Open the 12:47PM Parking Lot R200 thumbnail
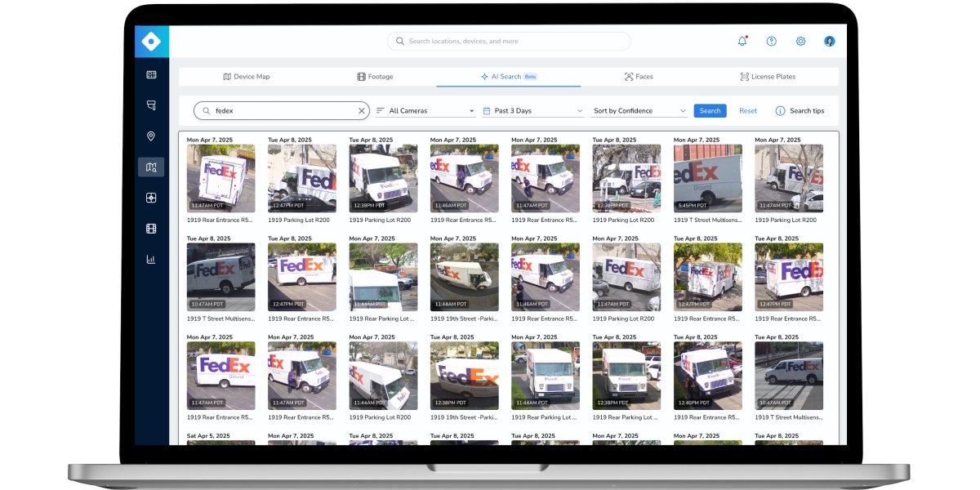 pos(302,179)
